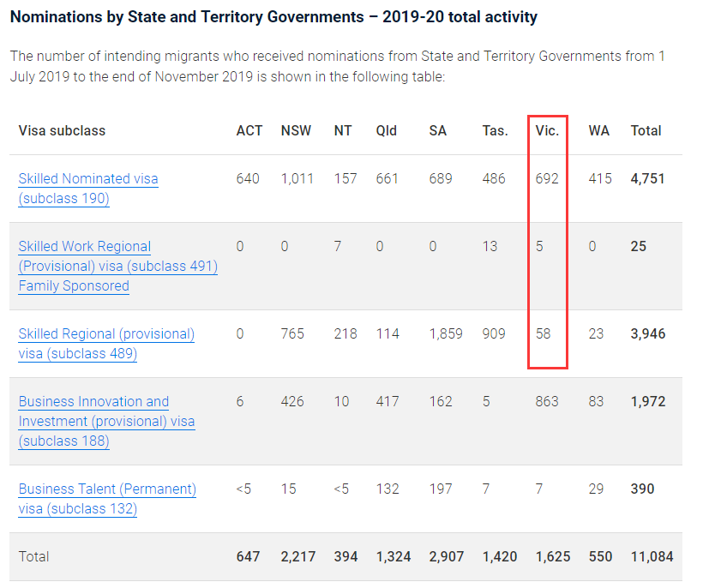Select the 1,625 Victoria total cell
Screen dimensions: 703x588
[552, 557]
